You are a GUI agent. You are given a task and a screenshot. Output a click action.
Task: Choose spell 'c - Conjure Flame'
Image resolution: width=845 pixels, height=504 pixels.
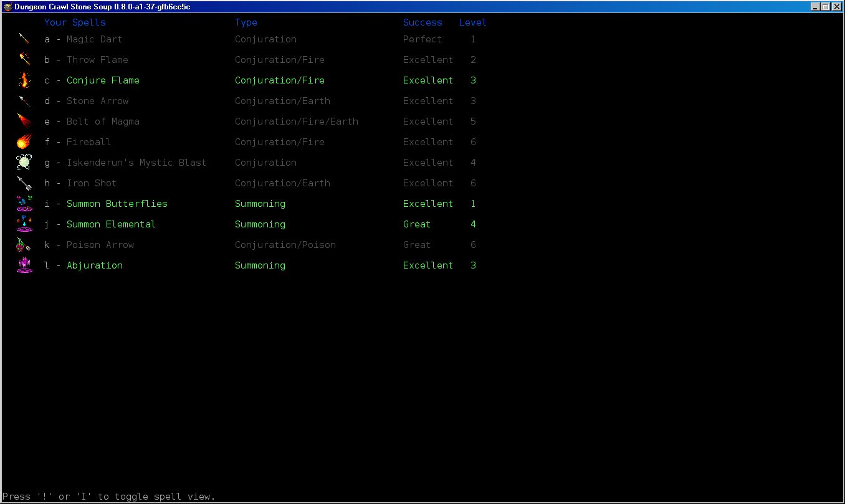pyautogui.click(x=92, y=80)
